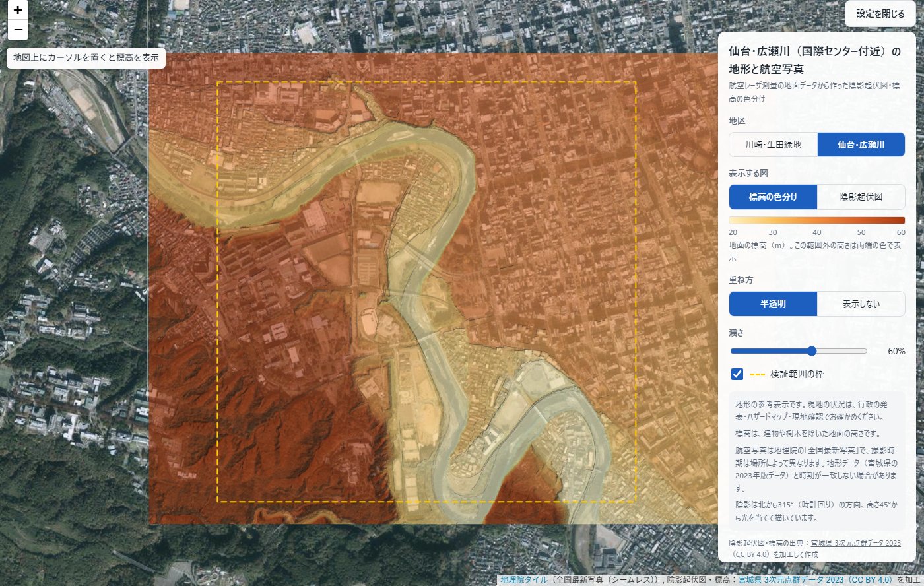Zoom out the map with minus button
The image size is (924, 586).
(x=18, y=30)
